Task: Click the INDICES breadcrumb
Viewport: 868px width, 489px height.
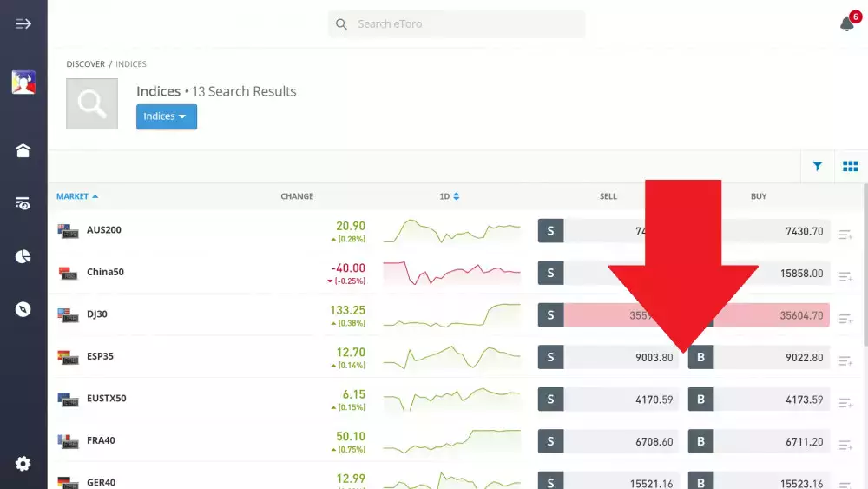Action: coord(131,64)
